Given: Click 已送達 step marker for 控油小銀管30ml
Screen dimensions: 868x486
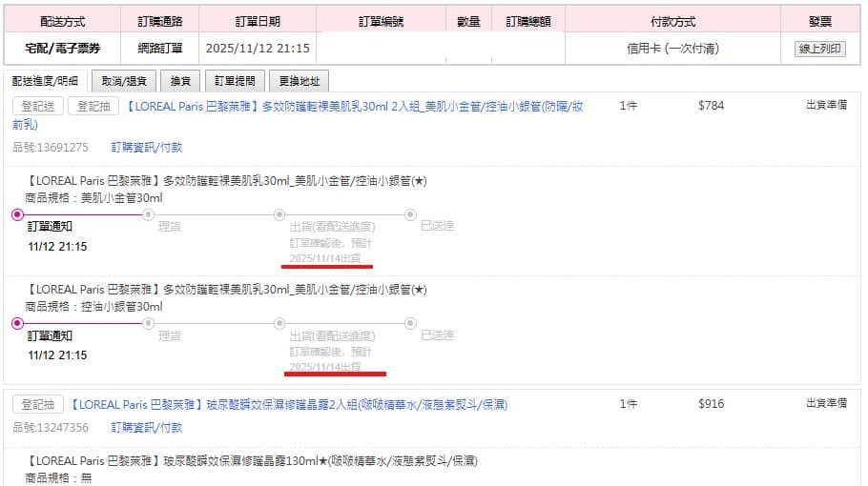Looking at the screenshot, I should coord(410,323).
